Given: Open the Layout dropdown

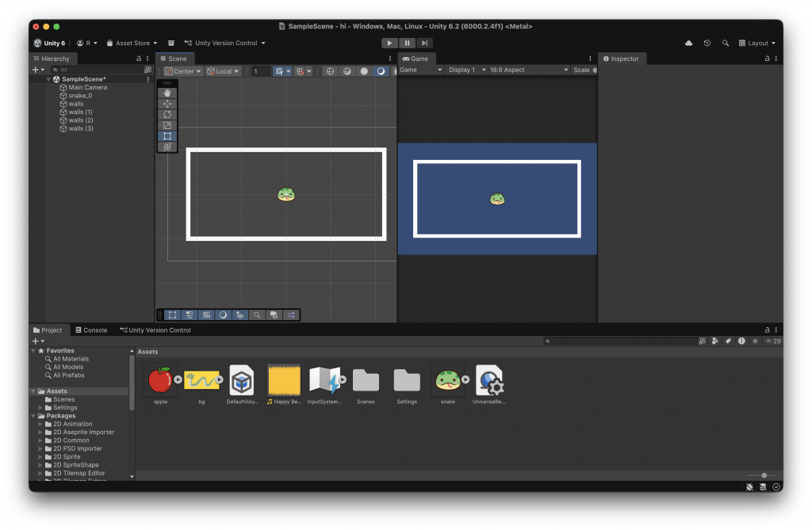Looking at the screenshot, I should (757, 43).
